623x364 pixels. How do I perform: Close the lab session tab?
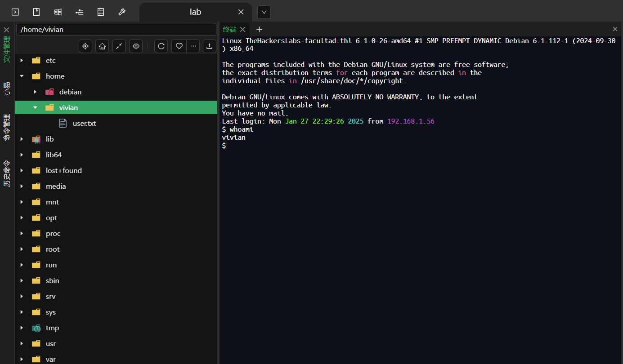click(x=241, y=12)
